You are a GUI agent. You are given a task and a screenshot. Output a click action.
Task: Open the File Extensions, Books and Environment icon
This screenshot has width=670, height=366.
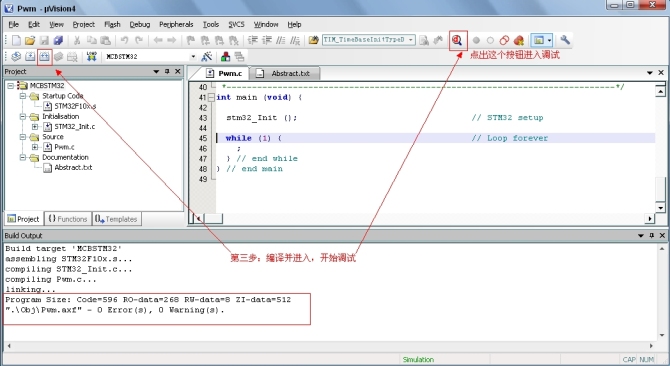(225, 56)
